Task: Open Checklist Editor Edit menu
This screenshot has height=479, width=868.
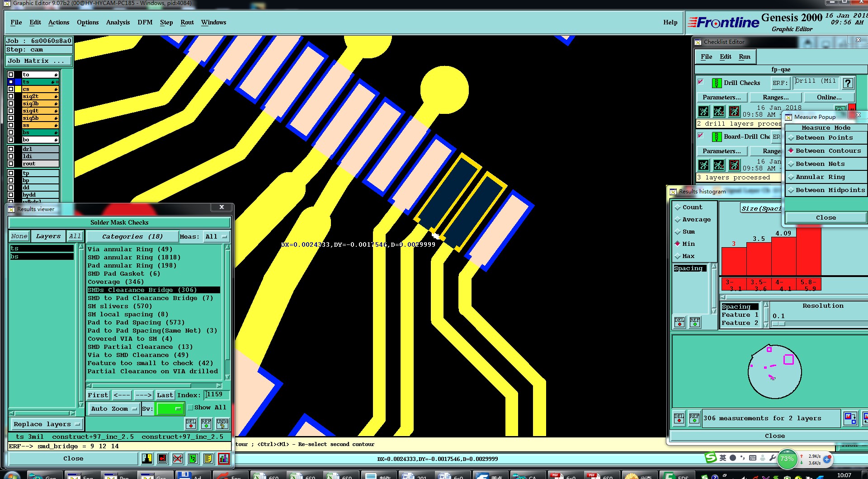Action: point(726,57)
